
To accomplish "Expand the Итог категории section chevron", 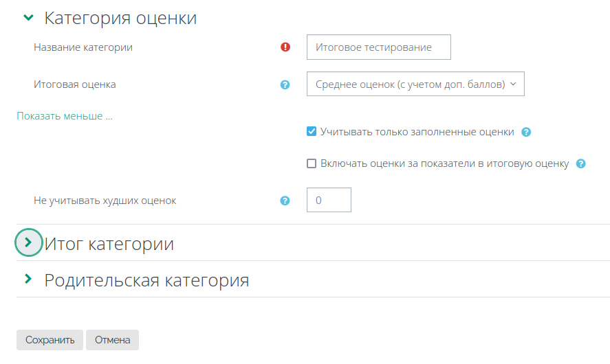I will click(28, 242).
